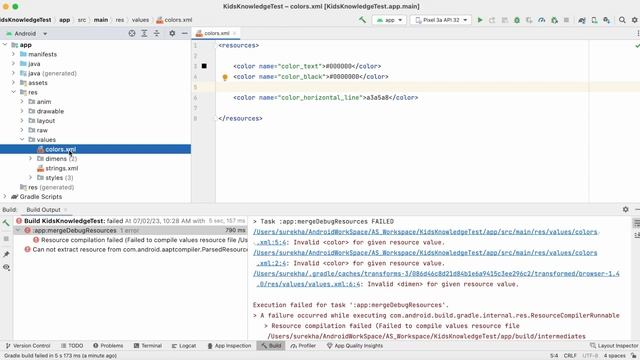Open the Profile app gauge icon
Screen dimensions: 640x360
pyautogui.click(x=542, y=20)
